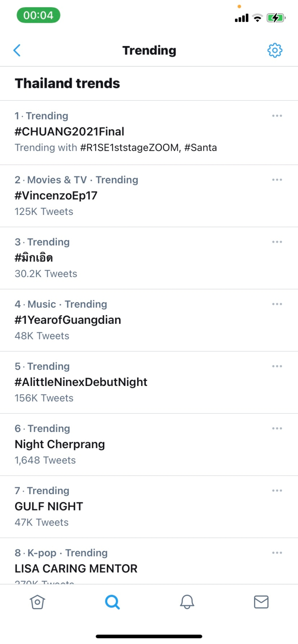
Task: Open more options for #CHUANG2021Final trend
Action: pyautogui.click(x=277, y=116)
